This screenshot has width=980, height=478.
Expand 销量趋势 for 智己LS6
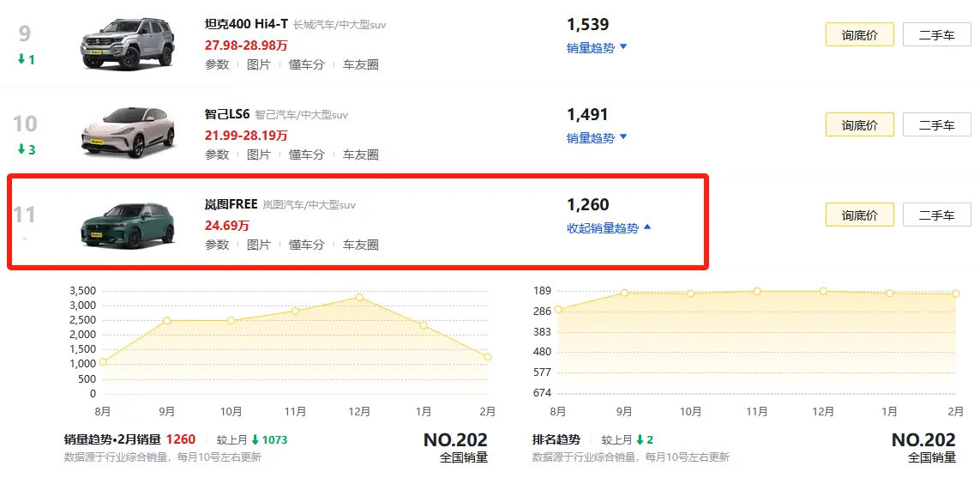tap(596, 138)
